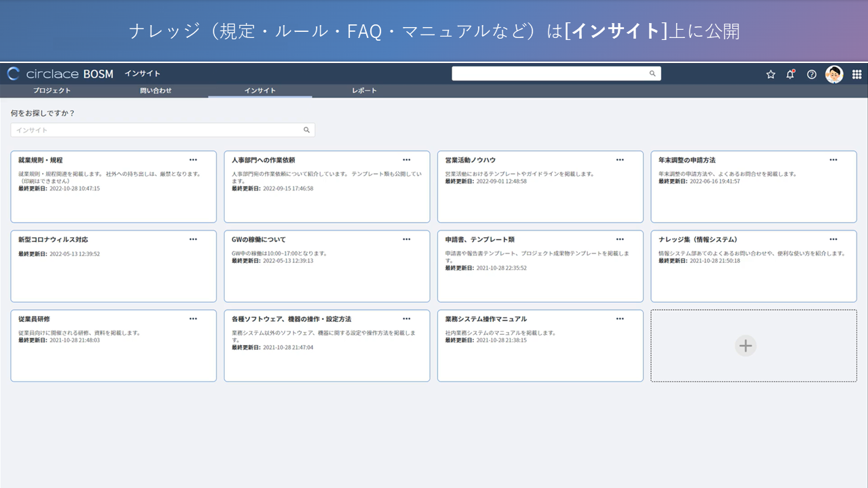The image size is (868, 488).
Task: Click the circlace BOSM logo
Action: click(60, 74)
